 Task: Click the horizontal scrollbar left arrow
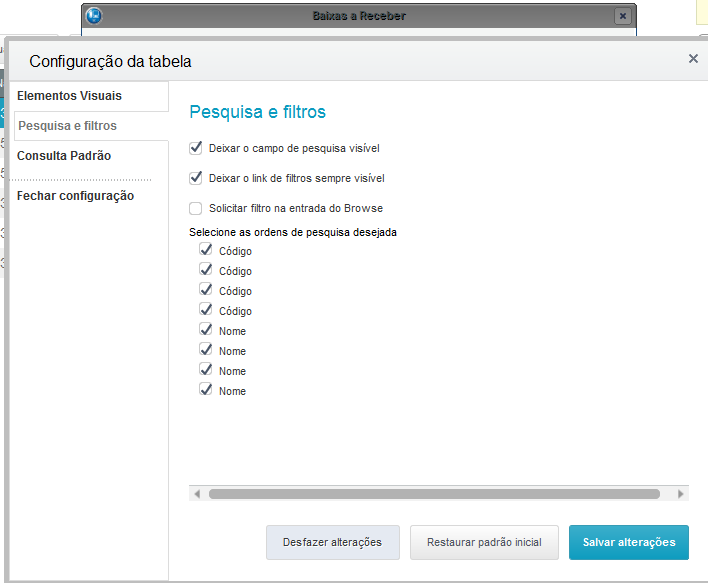(x=197, y=494)
